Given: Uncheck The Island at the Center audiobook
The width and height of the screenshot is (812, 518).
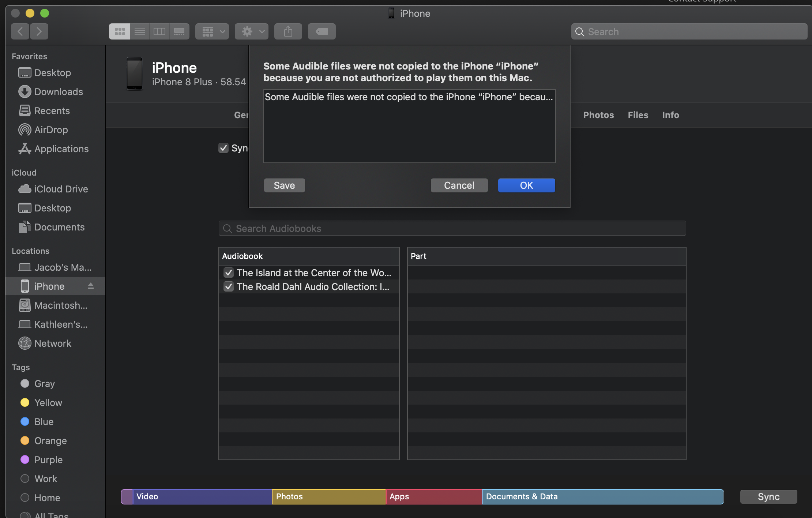Looking at the screenshot, I should pos(229,273).
